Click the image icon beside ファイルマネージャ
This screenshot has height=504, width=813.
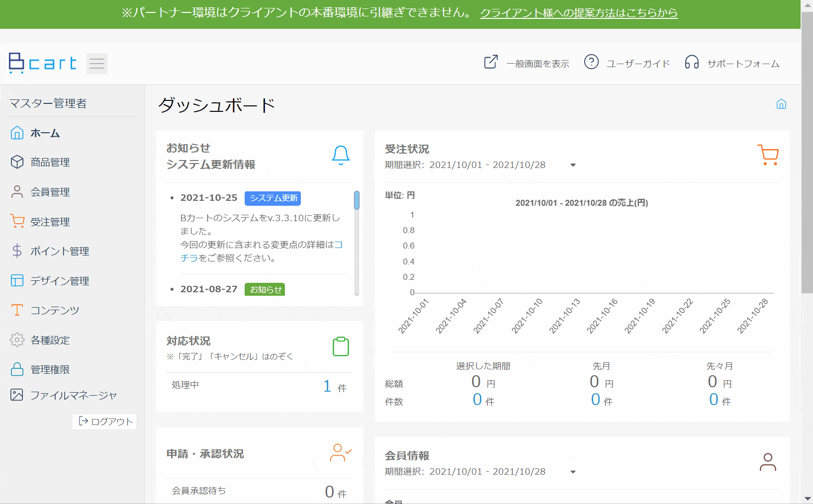click(17, 395)
